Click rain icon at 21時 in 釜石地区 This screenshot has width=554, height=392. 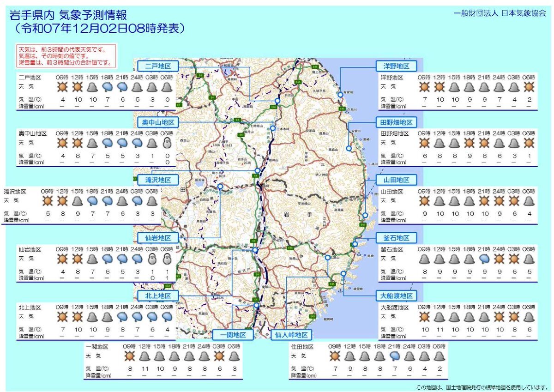tap(484, 259)
